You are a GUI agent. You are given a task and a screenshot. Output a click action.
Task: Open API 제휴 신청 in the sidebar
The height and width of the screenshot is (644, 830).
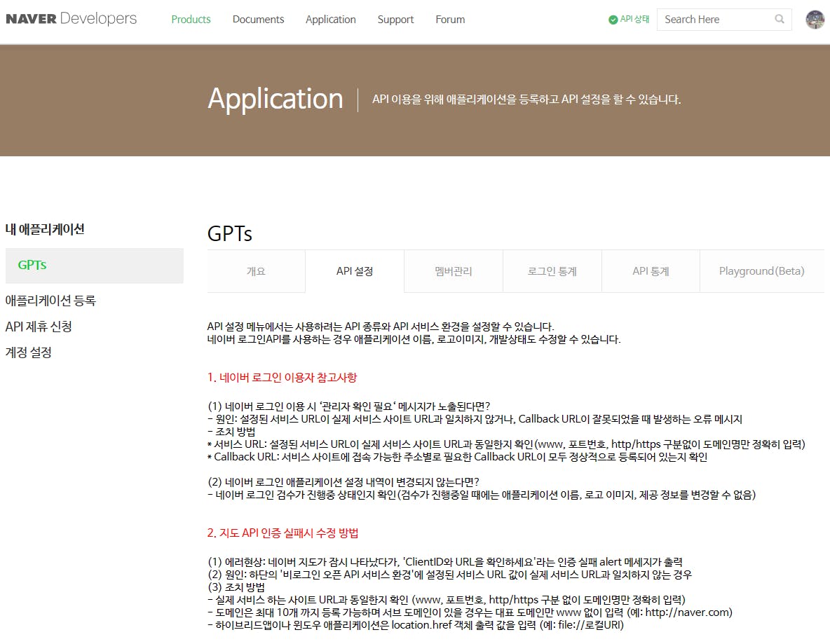(39, 327)
